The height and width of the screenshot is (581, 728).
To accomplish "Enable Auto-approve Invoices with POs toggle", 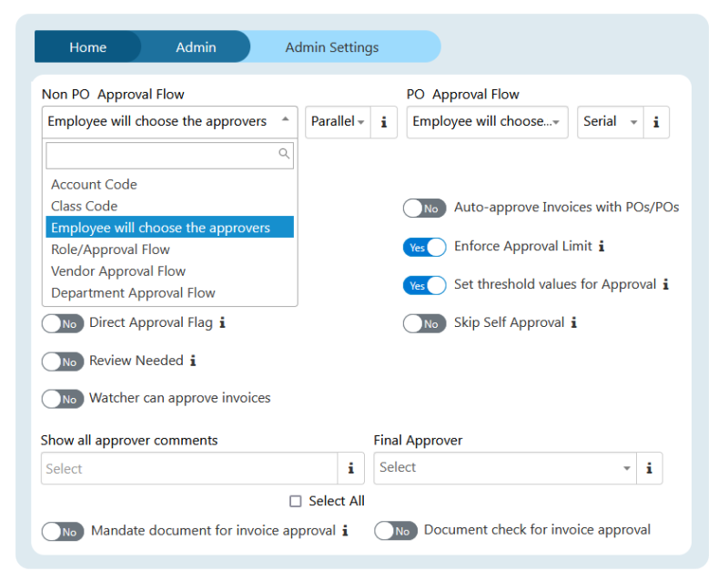I will click(x=424, y=209).
